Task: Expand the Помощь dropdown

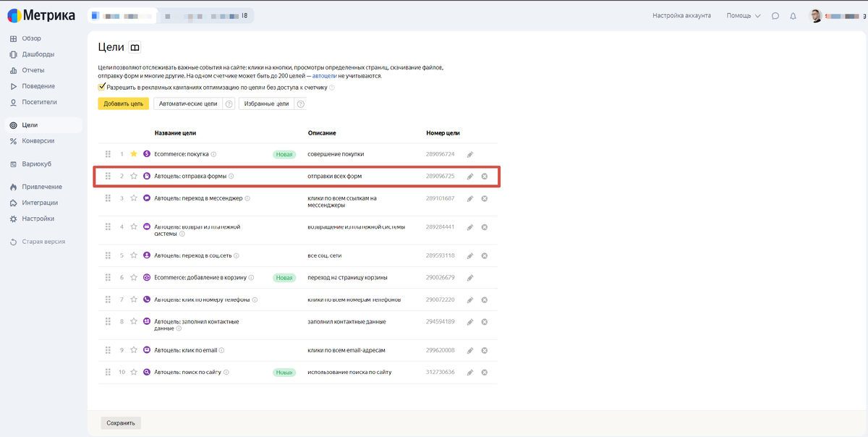Action: (x=744, y=16)
